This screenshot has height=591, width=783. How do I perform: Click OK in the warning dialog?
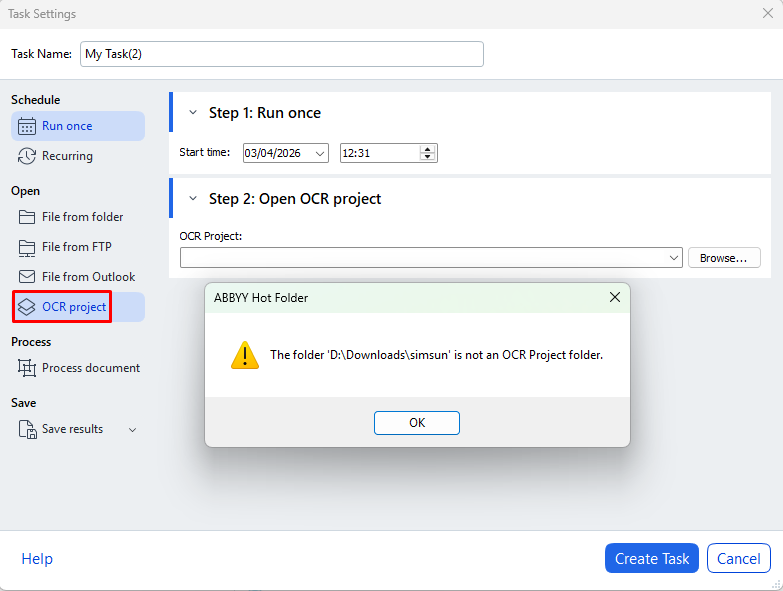click(417, 423)
